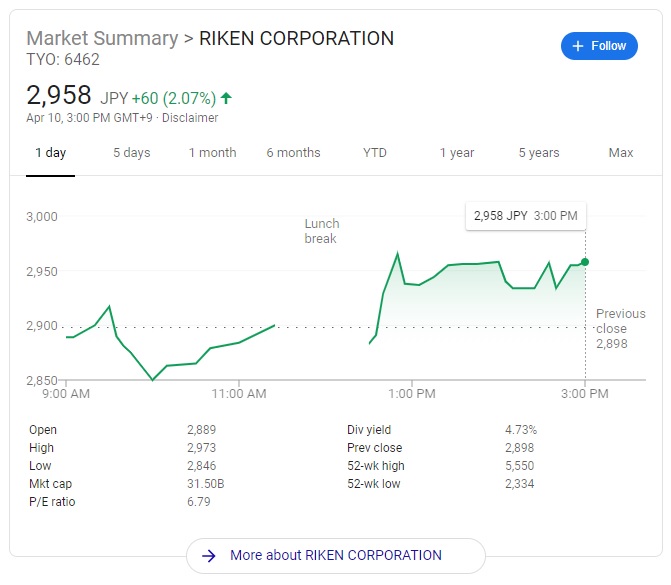This screenshot has height=585, width=671.
Task: Select the YTD tab
Action: tap(375, 153)
